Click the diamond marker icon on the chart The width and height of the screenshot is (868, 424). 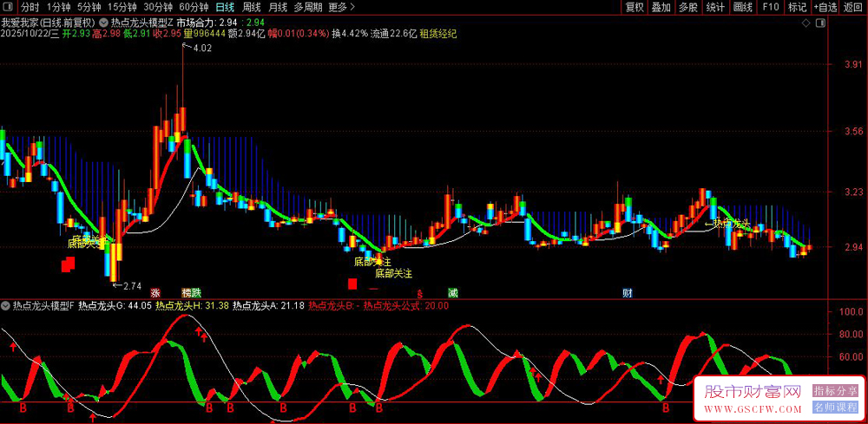(806, 23)
